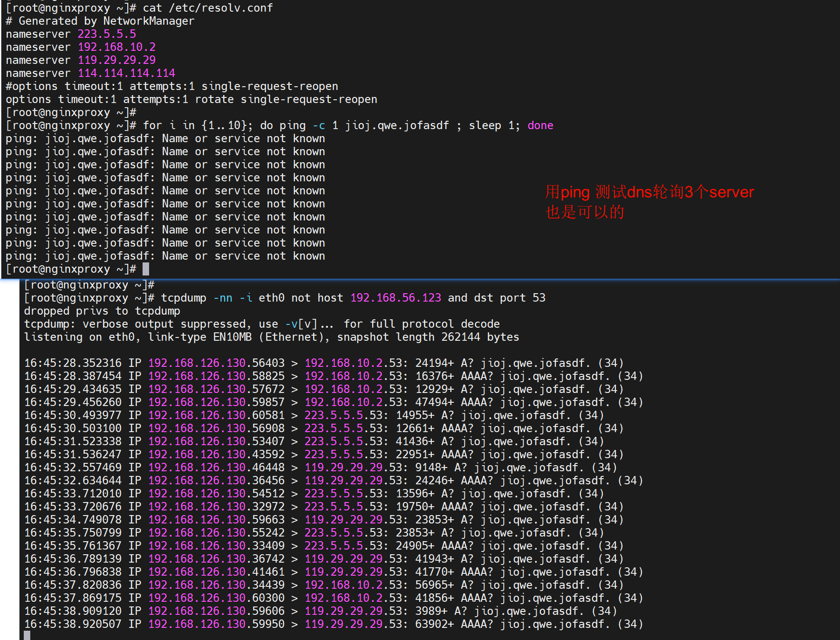Click the commented-out #options line
The width and height of the screenshot is (840, 640).
click(x=171, y=86)
